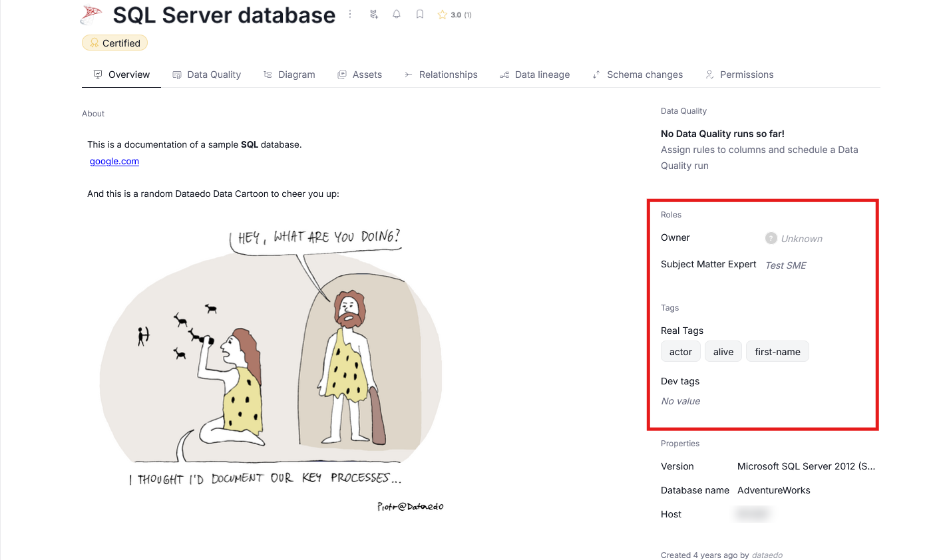Bookmark this SQL Server database
943x560 pixels.
[x=420, y=14]
